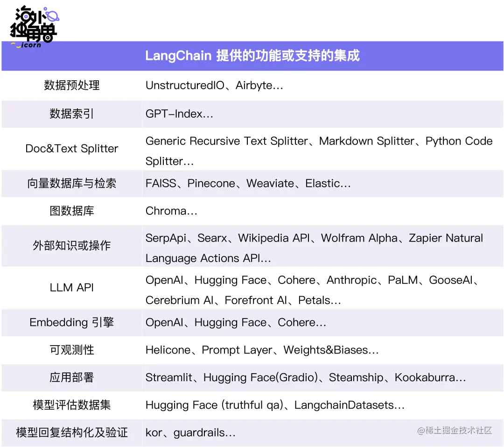The width and height of the screenshot is (504, 447).
Task: Select the 'kor、guardrails...' cell
Action: click(190, 433)
